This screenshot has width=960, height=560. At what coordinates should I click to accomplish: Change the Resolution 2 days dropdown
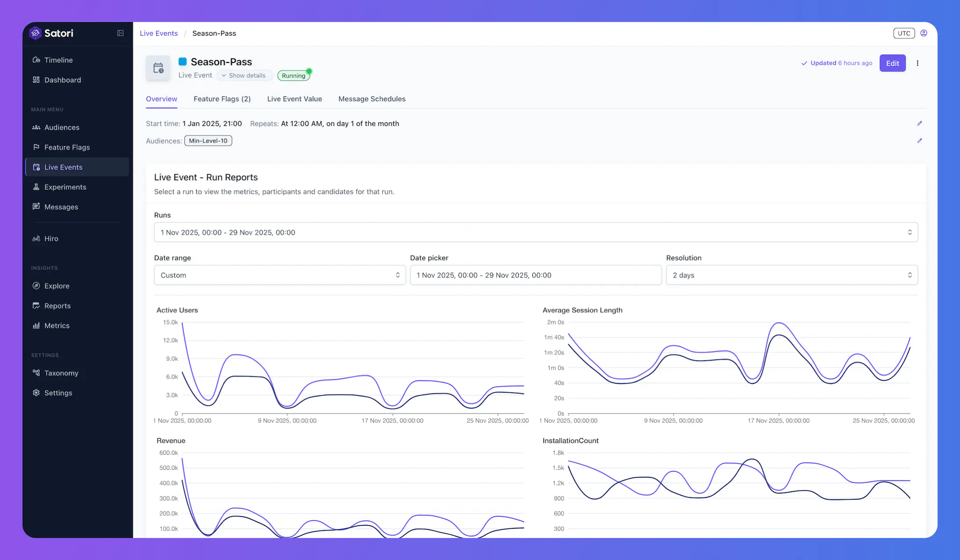tap(791, 275)
